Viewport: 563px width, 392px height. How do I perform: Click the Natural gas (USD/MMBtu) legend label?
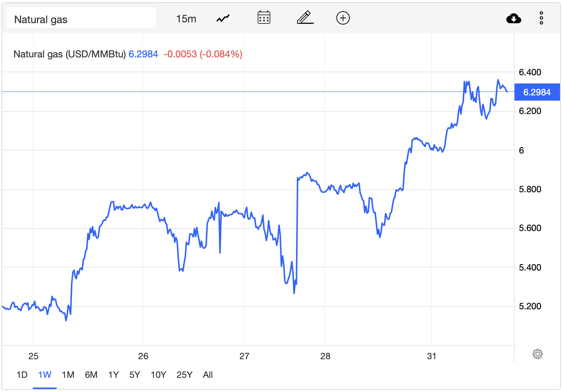coord(70,54)
